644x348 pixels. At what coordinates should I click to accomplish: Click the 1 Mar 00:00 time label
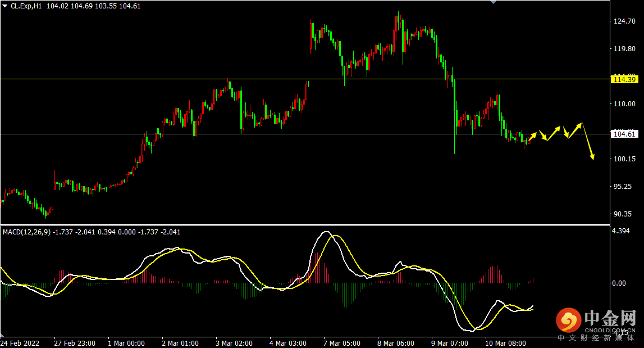pyautogui.click(x=126, y=343)
